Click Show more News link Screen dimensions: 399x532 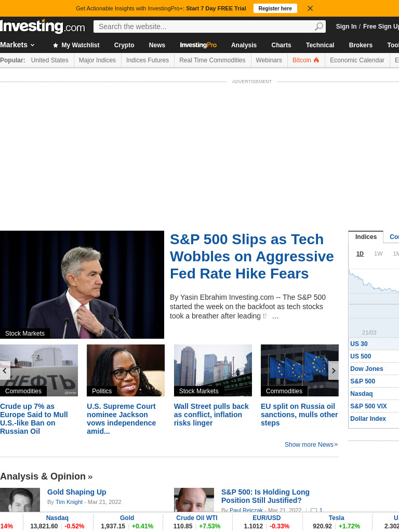[311, 445]
